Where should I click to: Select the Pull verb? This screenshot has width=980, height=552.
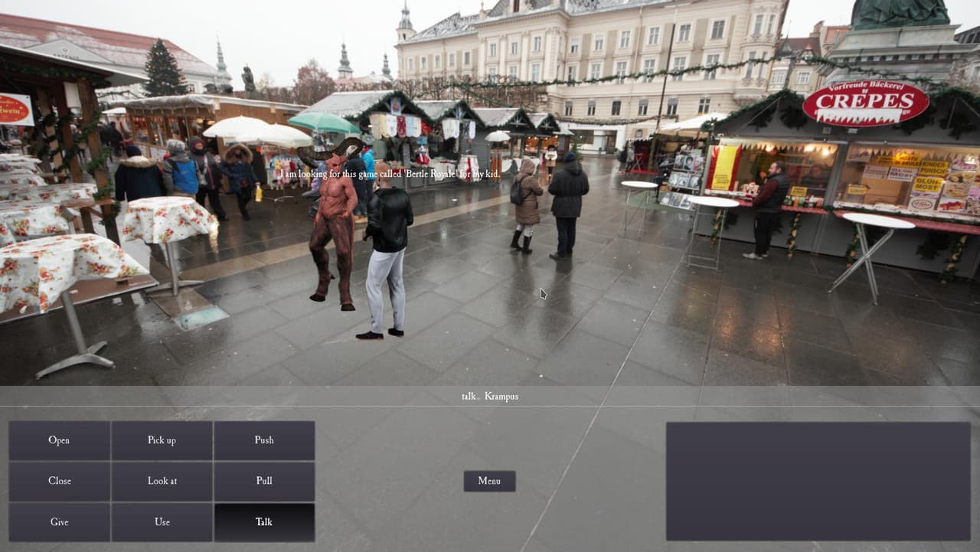264,481
